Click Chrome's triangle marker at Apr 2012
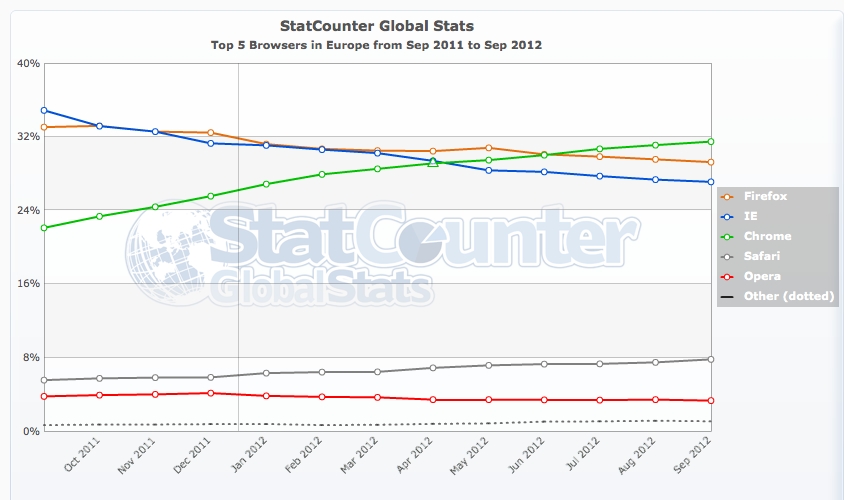The width and height of the screenshot is (854, 500). [x=432, y=162]
